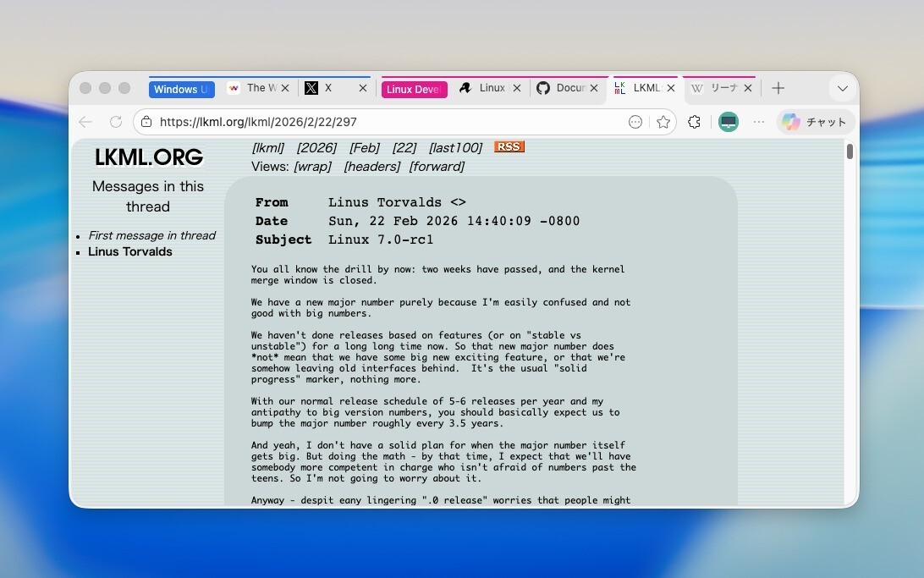The image size is (924, 578).
Task: Click the [headers] view link
Action: point(371,167)
